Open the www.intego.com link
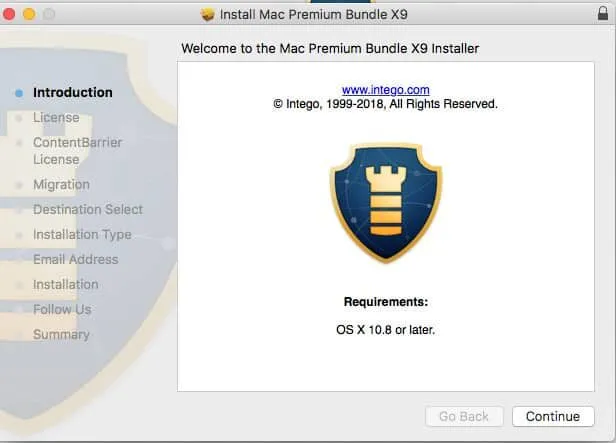Screen dimensions: 616x443 [385, 90]
